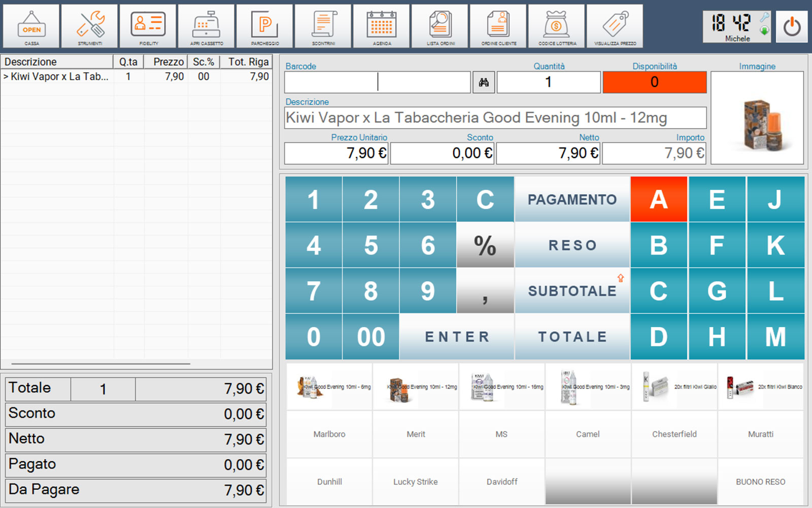812x508 pixels.
Task: Click the Descrizione column header
Action: point(57,62)
